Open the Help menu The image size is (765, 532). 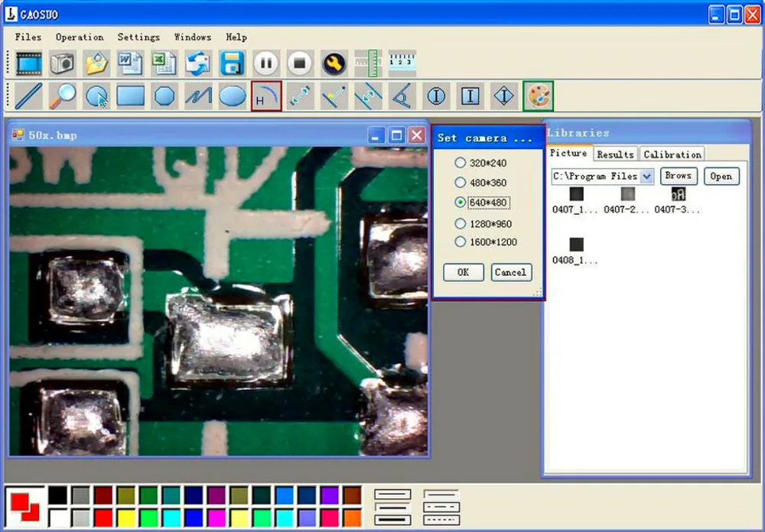236,37
